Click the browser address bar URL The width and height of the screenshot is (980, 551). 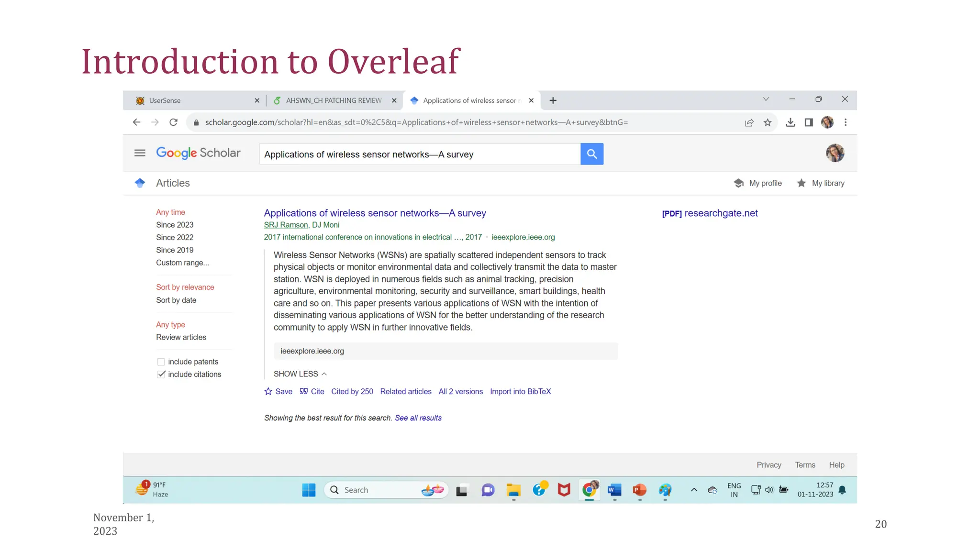point(416,122)
